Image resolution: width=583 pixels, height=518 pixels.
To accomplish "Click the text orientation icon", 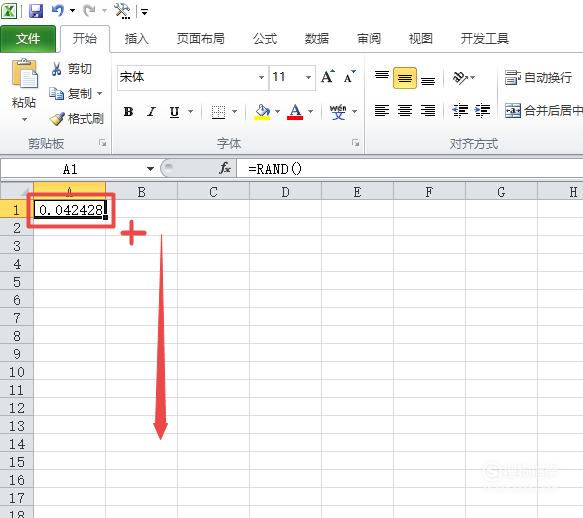I will coord(460,77).
